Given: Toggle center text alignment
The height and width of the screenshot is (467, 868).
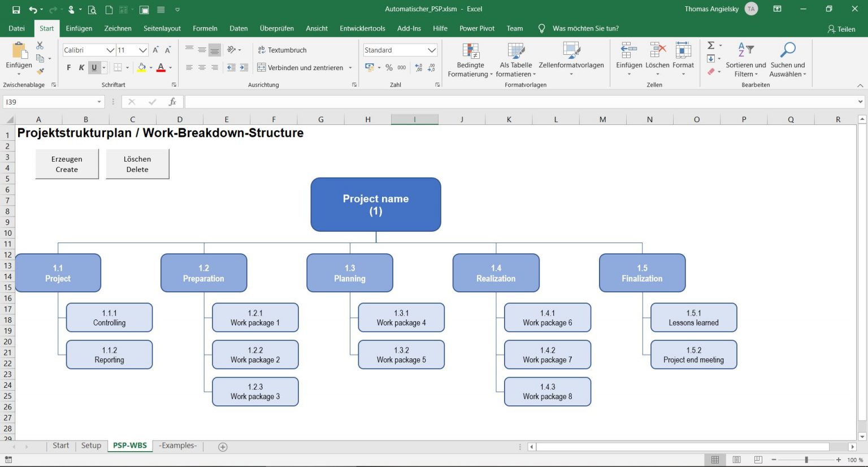Looking at the screenshot, I should pos(202,67).
